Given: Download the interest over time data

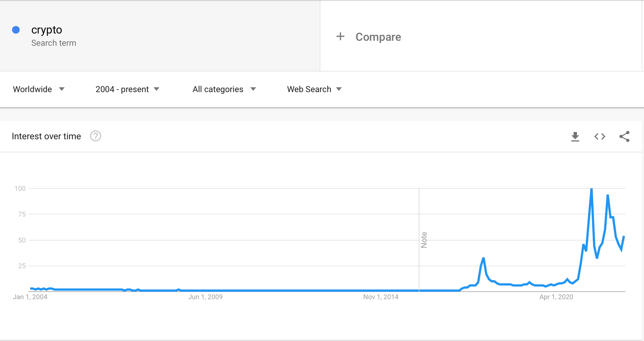Looking at the screenshot, I should coord(575,136).
